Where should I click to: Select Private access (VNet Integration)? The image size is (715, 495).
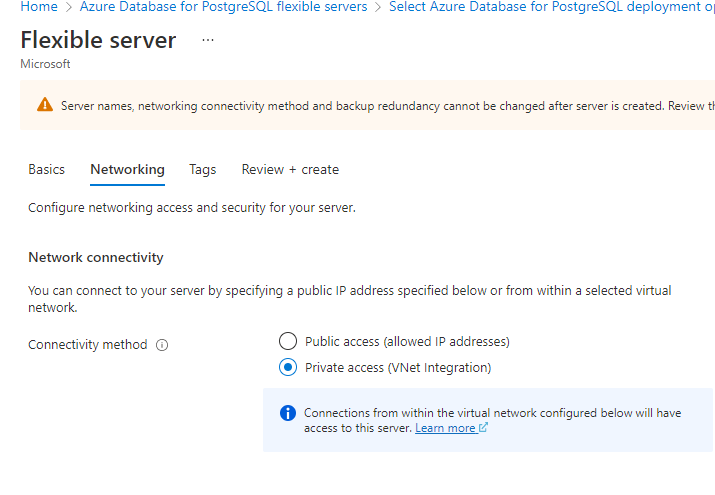[288, 367]
